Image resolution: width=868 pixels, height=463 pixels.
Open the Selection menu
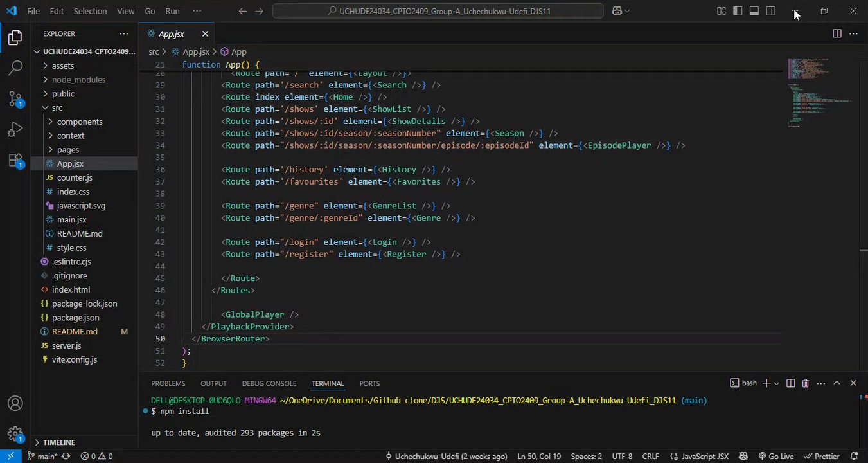click(x=90, y=11)
